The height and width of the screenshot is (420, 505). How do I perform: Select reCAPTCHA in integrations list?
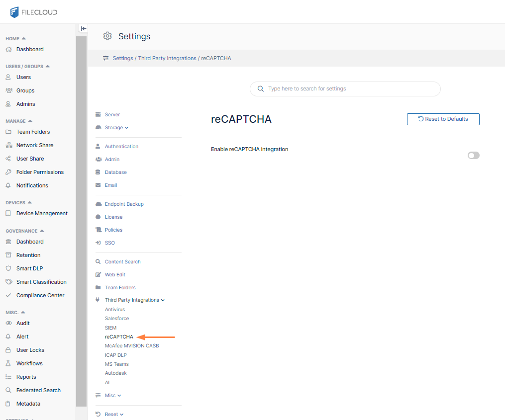coord(119,336)
